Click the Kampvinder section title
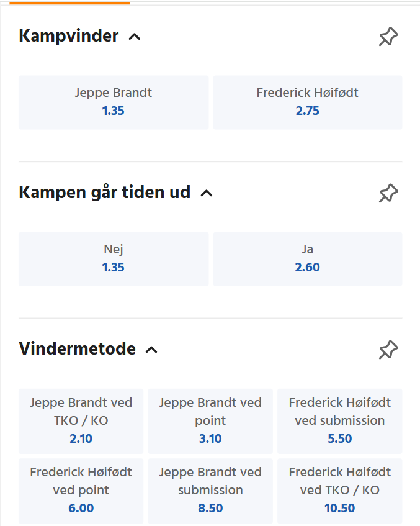The height and width of the screenshot is (526, 420). [69, 36]
